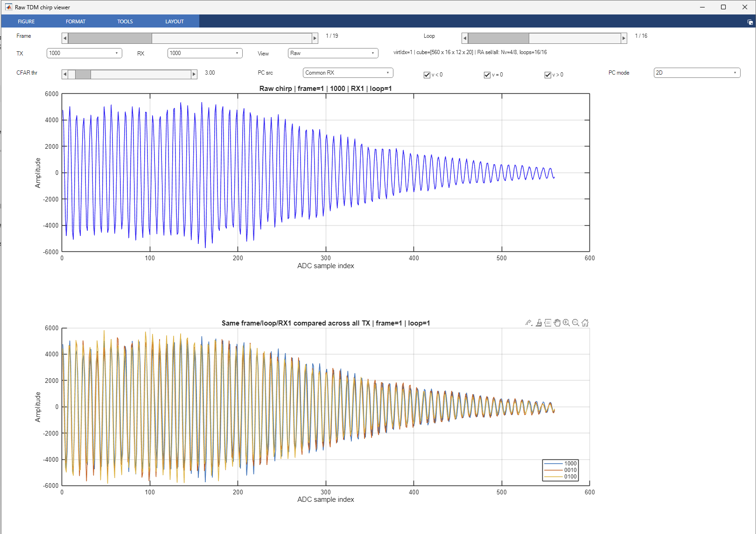Image resolution: width=756 pixels, height=534 pixels.
Task: Open the PC mode 2D dropdown
Action: click(697, 73)
